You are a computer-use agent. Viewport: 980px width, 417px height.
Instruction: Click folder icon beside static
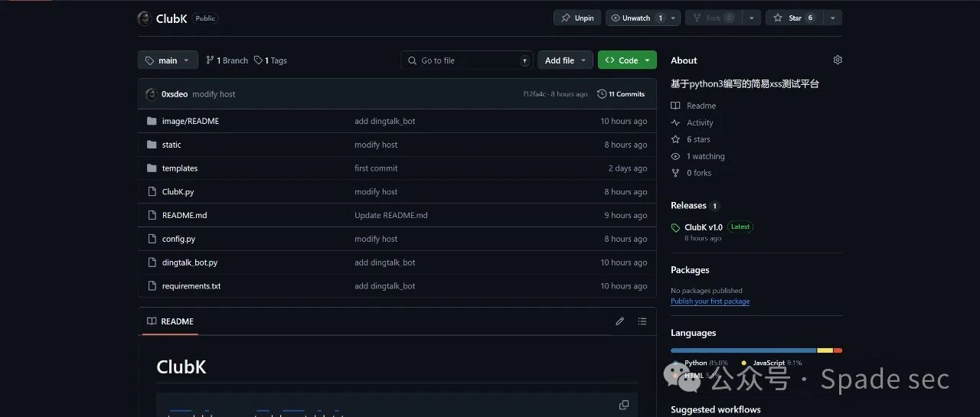click(152, 145)
